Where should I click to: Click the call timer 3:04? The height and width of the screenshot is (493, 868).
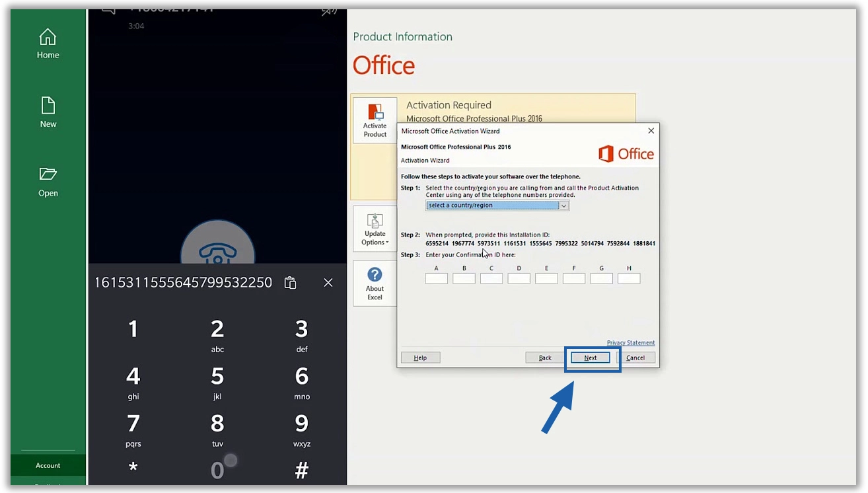tap(136, 26)
